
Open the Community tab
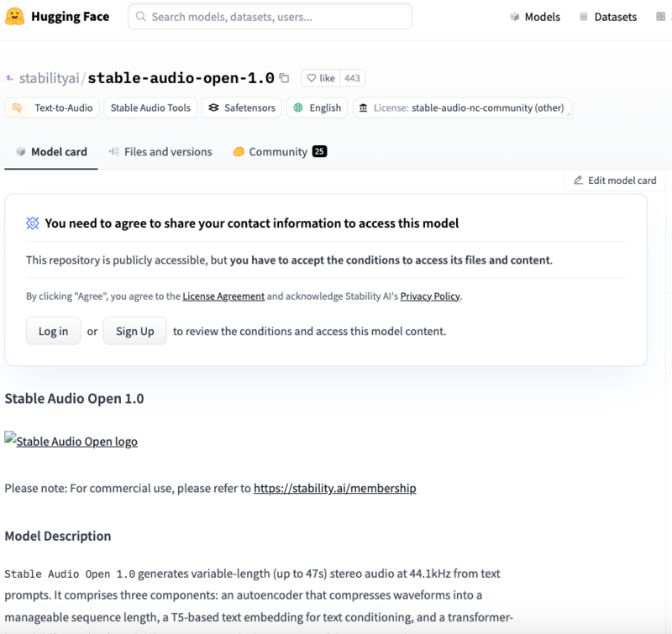278,152
